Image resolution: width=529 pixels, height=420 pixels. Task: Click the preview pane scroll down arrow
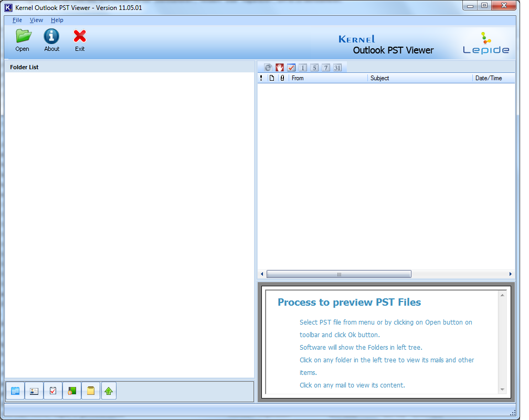[x=502, y=389]
